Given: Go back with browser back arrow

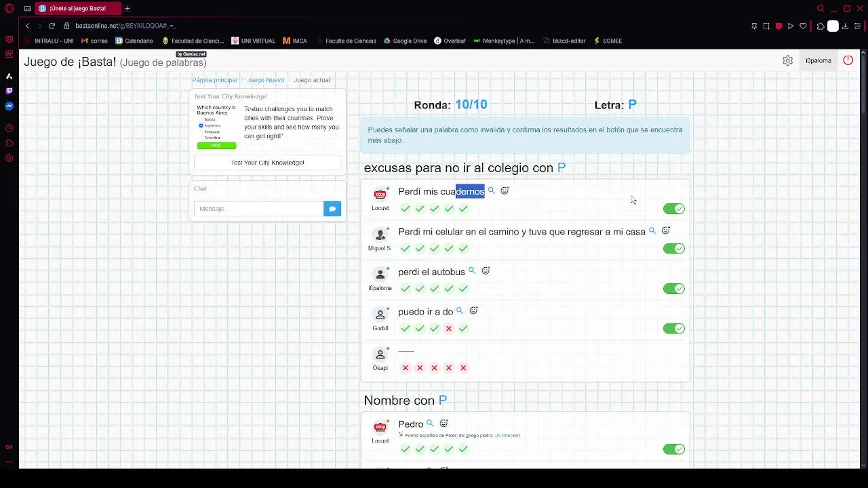Looking at the screenshot, I should pyautogui.click(x=27, y=26).
